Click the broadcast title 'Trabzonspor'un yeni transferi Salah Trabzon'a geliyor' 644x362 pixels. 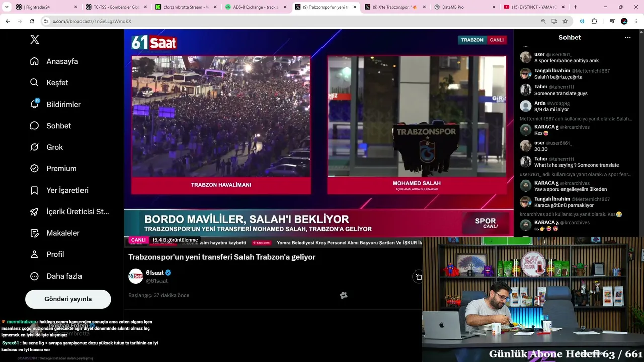click(x=222, y=257)
